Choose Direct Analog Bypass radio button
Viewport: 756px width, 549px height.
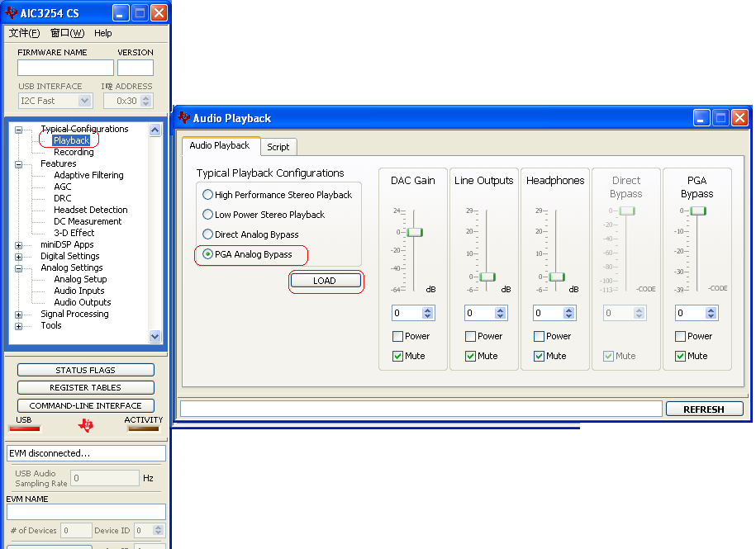coord(208,234)
